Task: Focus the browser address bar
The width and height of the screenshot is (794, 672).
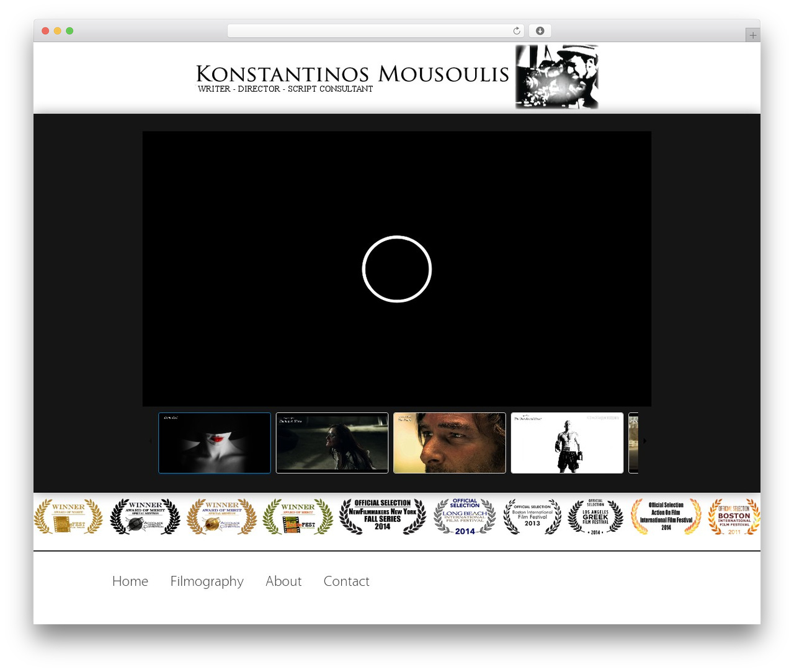Action: pyautogui.click(x=375, y=31)
